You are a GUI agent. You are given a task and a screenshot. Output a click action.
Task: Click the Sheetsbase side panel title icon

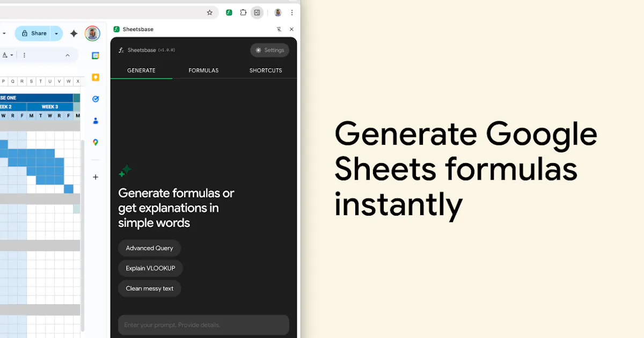[116, 30]
